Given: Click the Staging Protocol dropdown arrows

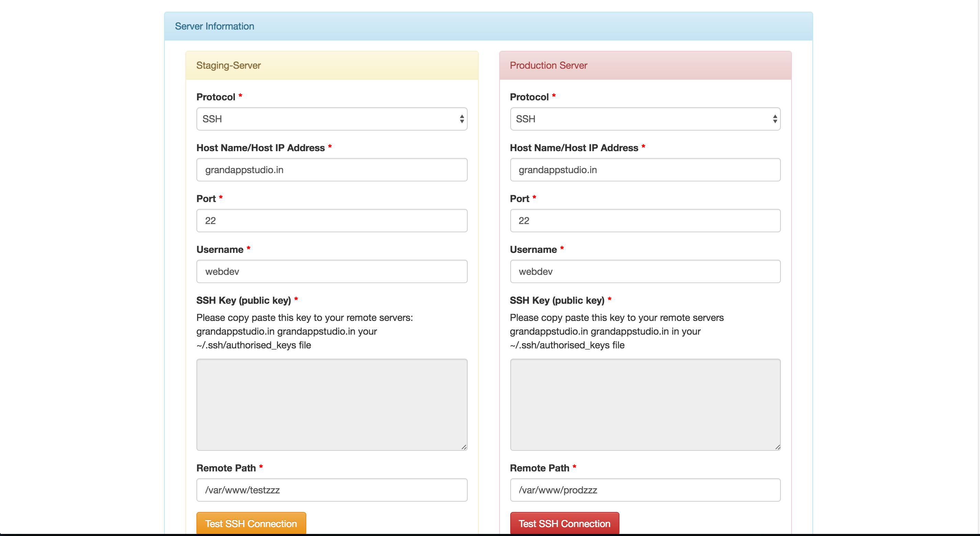Looking at the screenshot, I should click(461, 119).
